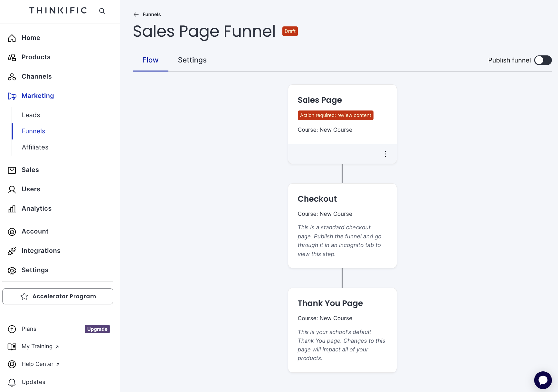Open Leads under Marketing
This screenshot has height=392, width=558.
click(x=31, y=115)
